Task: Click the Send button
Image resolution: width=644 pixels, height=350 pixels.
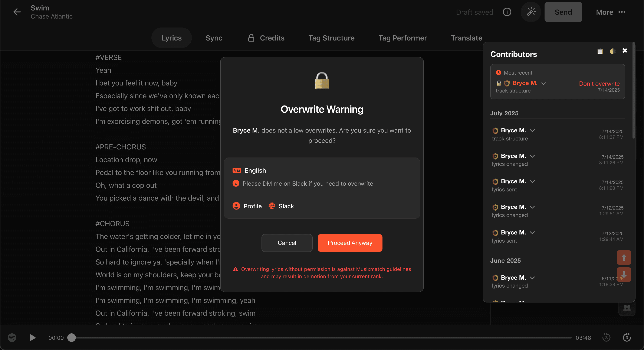Action: tap(563, 12)
